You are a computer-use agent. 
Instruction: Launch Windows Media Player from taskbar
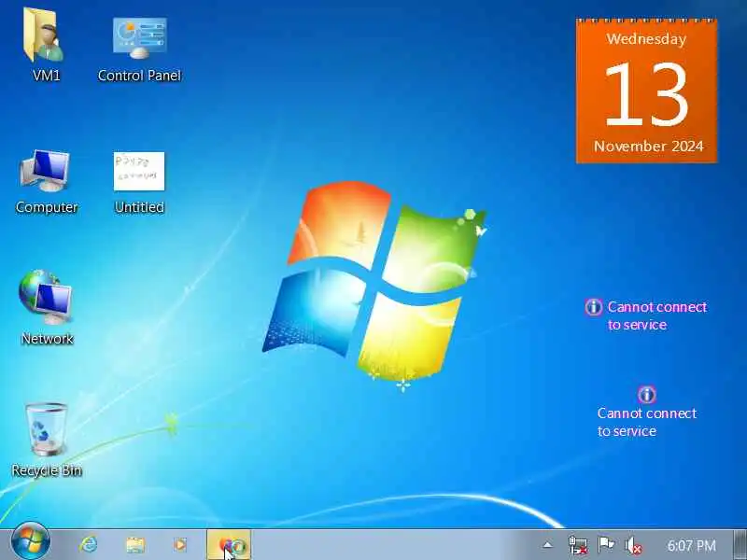pos(180,545)
